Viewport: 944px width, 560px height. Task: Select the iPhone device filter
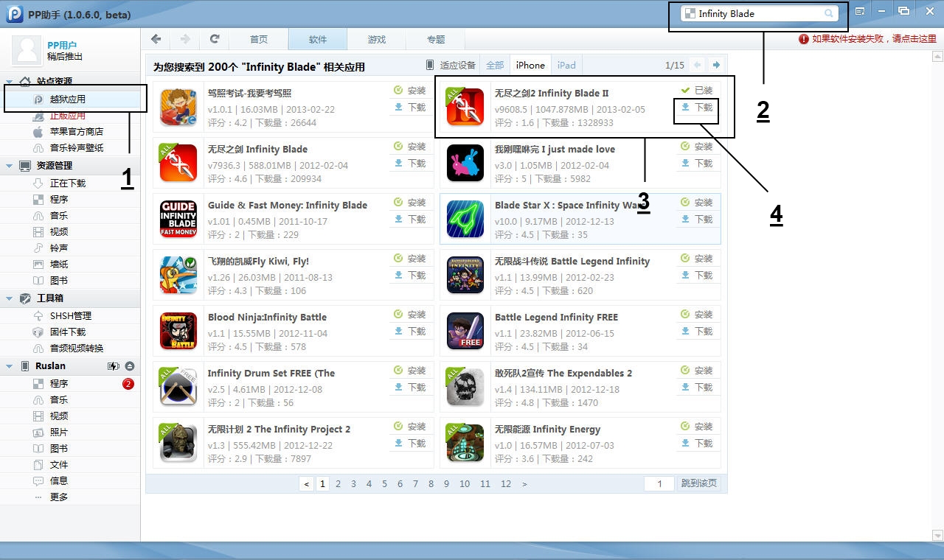click(530, 65)
